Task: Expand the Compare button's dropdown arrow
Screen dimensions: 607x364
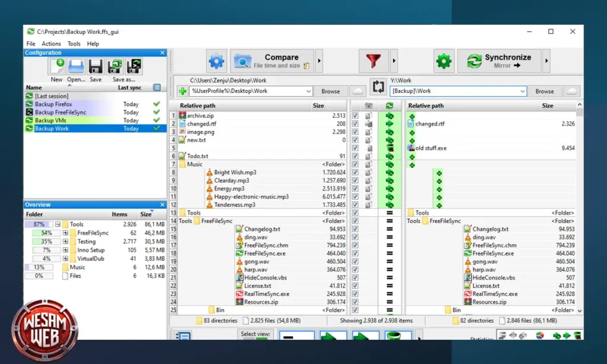Action: click(318, 60)
